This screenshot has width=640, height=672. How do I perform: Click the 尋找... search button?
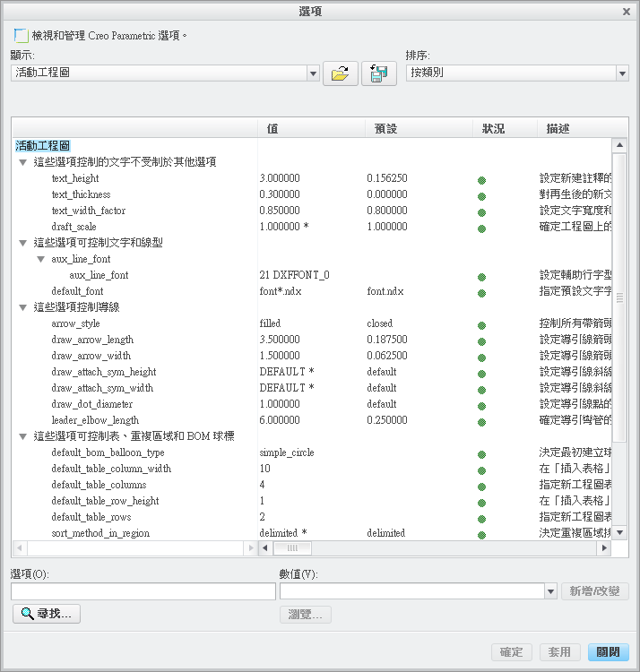pyautogui.click(x=47, y=614)
